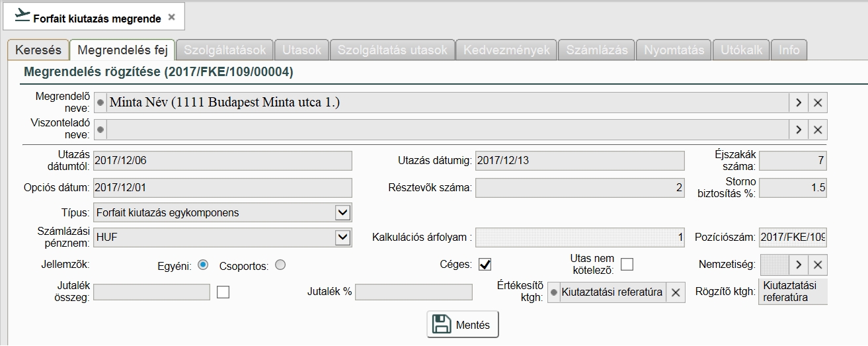Open the Számlázási pénznem dropdown

[x=342, y=237]
